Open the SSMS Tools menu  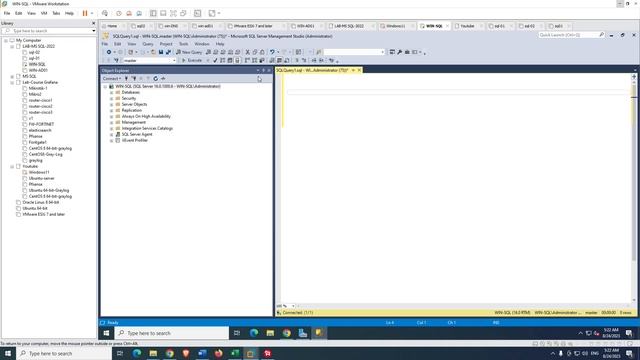[x=184, y=44]
